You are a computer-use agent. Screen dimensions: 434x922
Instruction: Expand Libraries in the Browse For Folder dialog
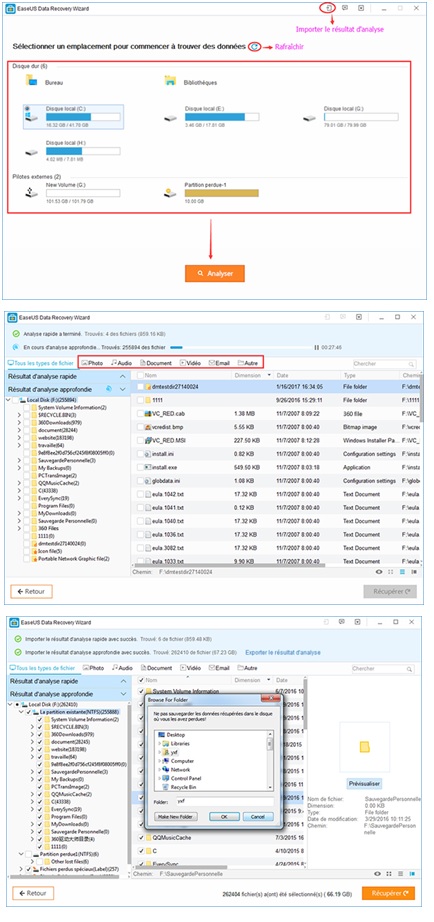[160, 743]
